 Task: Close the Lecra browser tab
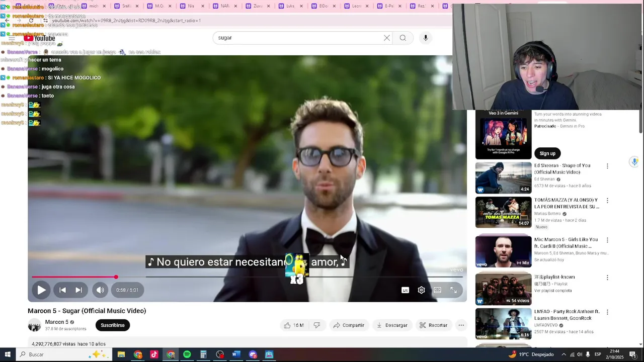[367, 6]
